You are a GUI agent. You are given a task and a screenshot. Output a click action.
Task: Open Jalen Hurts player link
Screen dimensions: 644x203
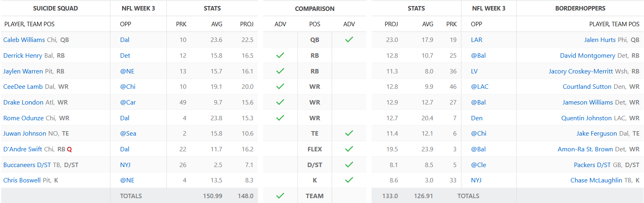coord(600,40)
